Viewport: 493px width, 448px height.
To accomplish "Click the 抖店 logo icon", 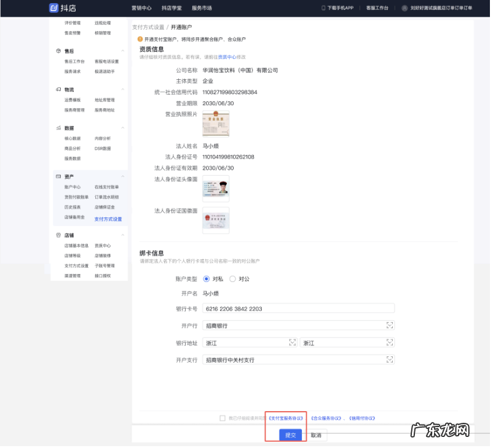I will (52, 9).
